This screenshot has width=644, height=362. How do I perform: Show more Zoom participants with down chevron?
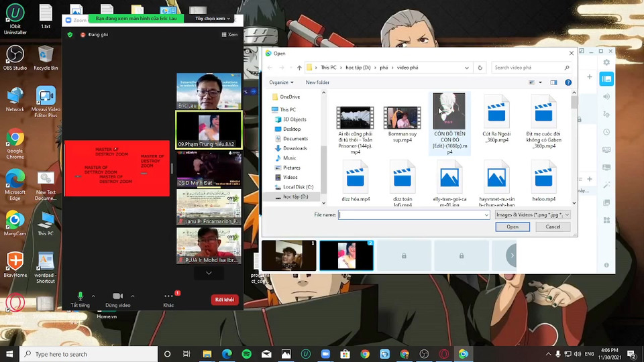(x=209, y=273)
